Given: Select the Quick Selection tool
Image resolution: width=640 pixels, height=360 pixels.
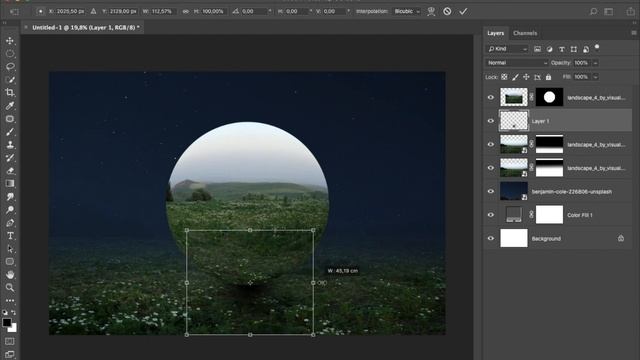Looking at the screenshot, I should 10,80.
